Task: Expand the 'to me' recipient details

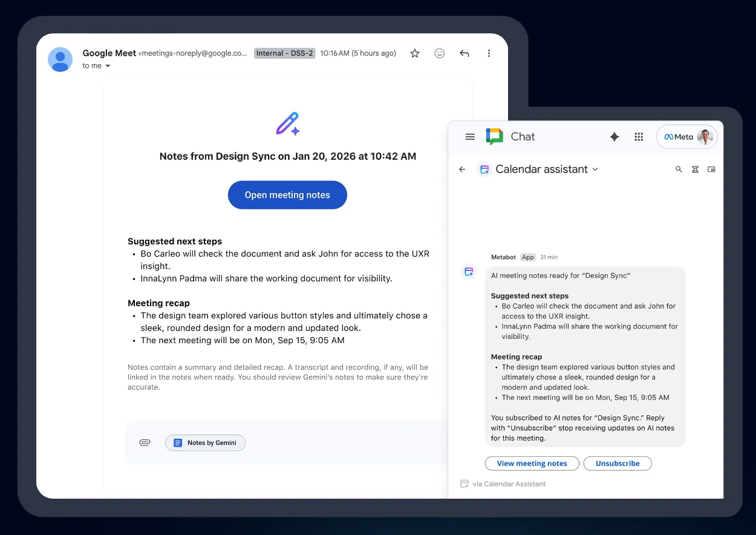Action: 108,66
